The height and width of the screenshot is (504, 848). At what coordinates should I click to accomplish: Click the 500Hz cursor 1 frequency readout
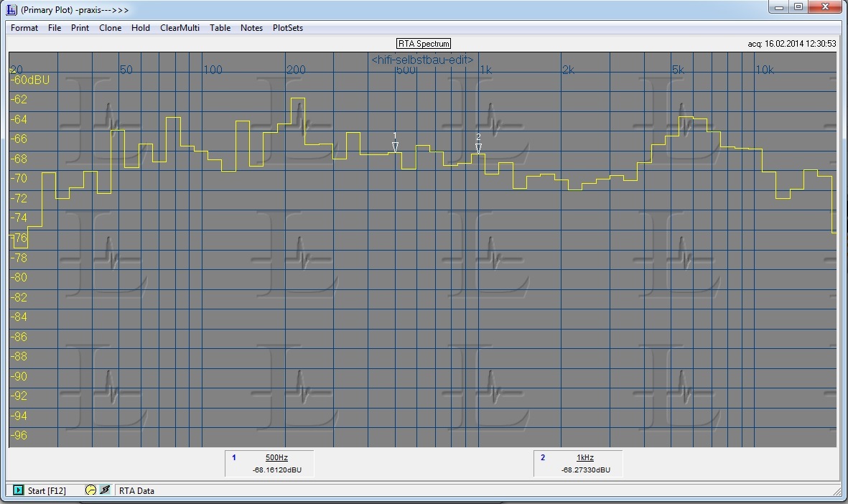(276, 457)
